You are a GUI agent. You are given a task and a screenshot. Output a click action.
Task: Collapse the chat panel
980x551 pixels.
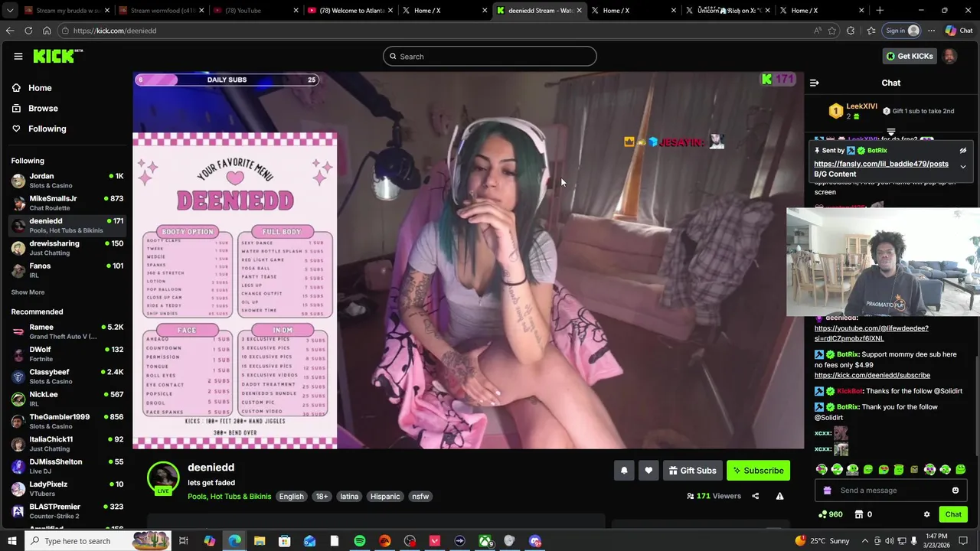pos(815,83)
